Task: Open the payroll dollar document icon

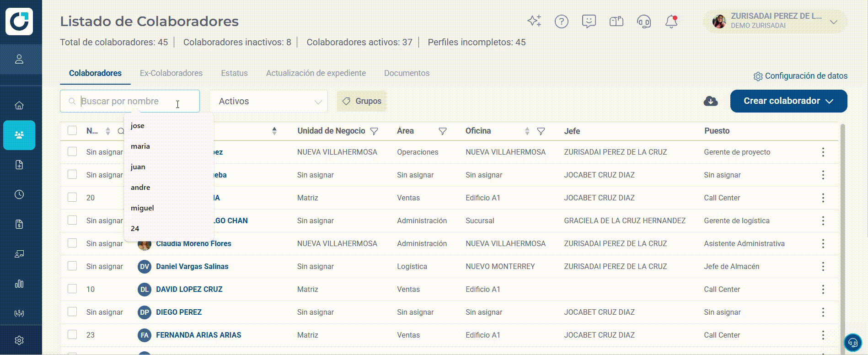Action: pyautogui.click(x=19, y=224)
